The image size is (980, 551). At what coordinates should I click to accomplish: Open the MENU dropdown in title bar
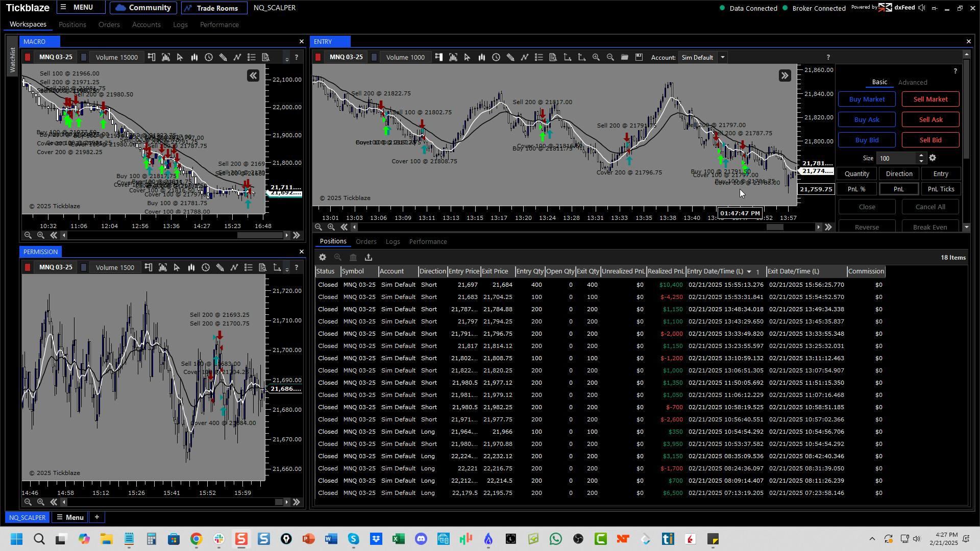tap(81, 8)
